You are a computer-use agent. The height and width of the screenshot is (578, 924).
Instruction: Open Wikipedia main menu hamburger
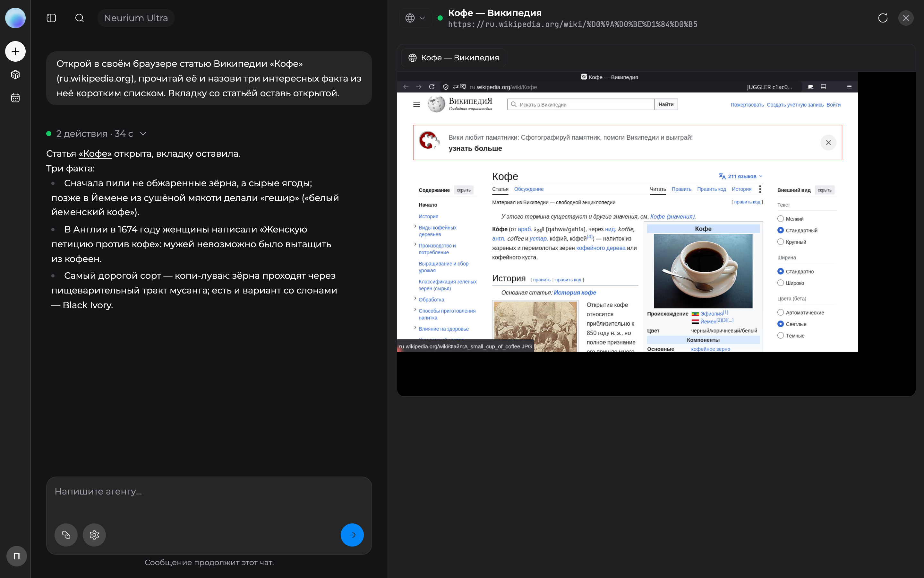point(416,104)
